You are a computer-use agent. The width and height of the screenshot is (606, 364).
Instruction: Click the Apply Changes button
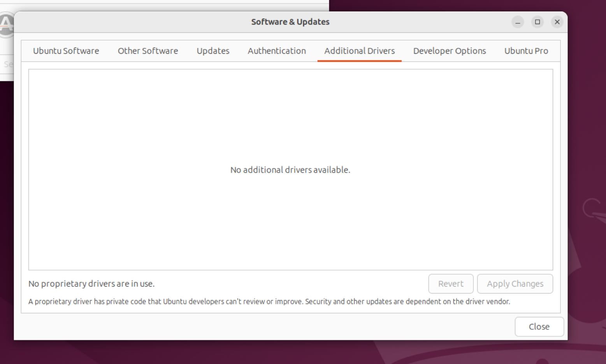click(515, 284)
